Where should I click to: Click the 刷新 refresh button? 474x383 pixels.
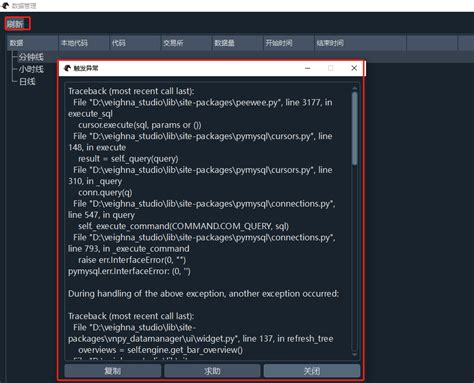[x=15, y=24]
